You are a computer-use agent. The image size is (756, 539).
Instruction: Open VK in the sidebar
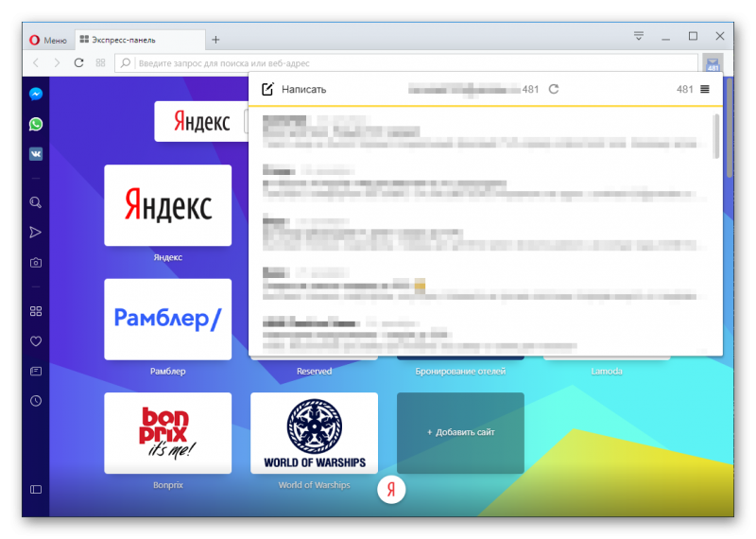click(x=36, y=154)
